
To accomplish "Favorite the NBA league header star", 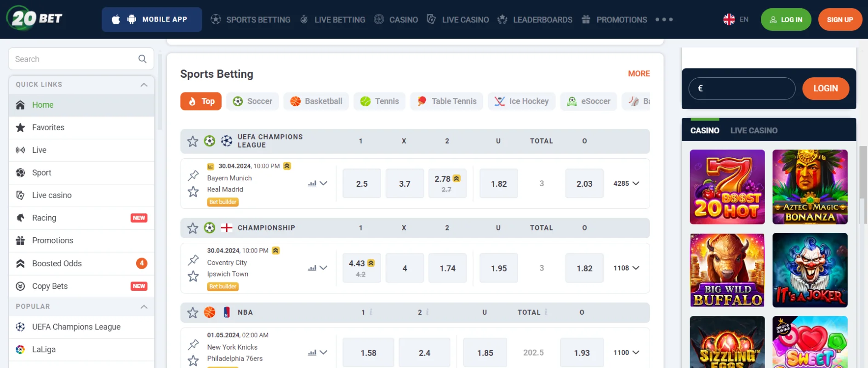I will click(x=193, y=312).
